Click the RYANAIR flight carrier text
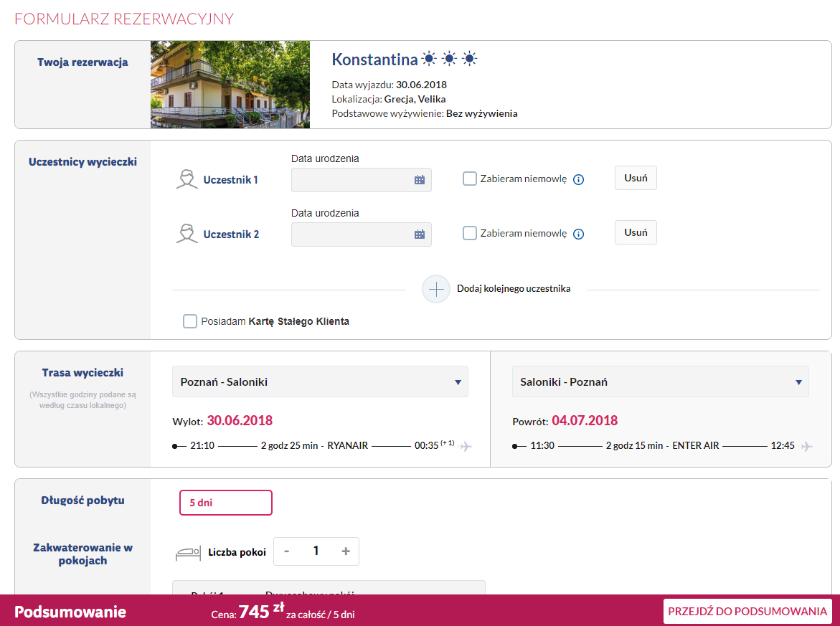 point(348,445)
